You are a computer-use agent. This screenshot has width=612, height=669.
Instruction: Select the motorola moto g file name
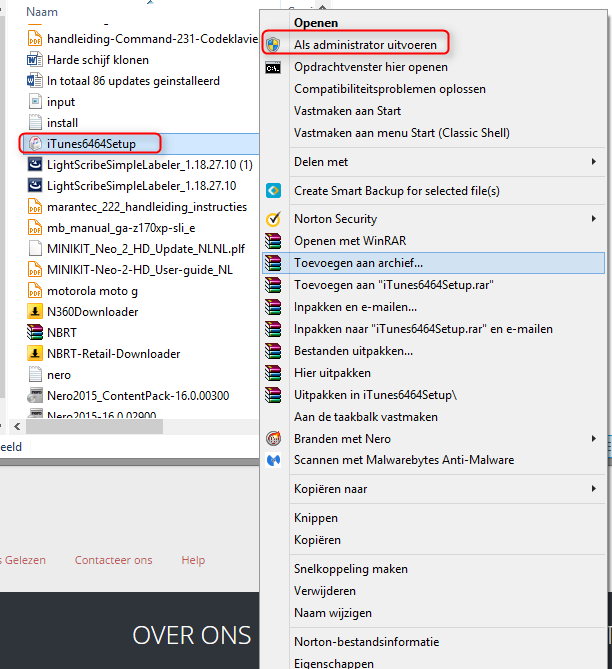point(92,291)
